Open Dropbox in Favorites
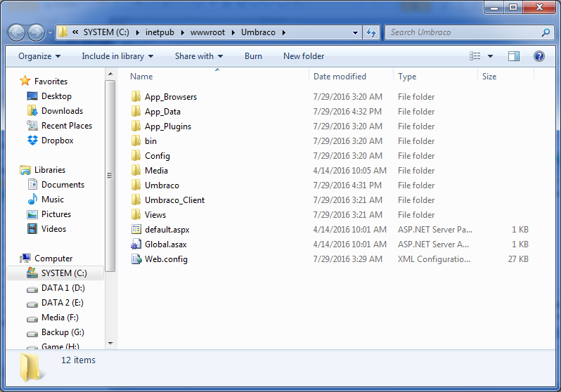The width and height of the screenshot is (561, 392). coord(57,141)
